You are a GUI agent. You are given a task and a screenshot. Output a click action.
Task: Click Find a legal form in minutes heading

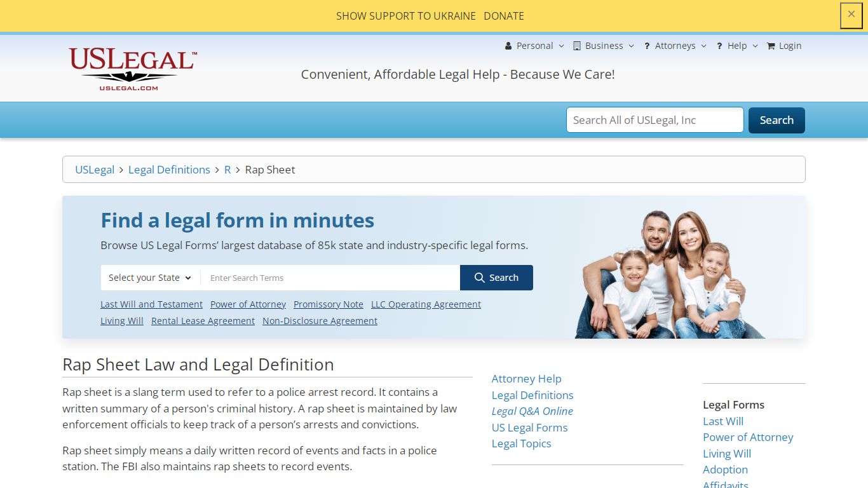[x=238, y=220]
